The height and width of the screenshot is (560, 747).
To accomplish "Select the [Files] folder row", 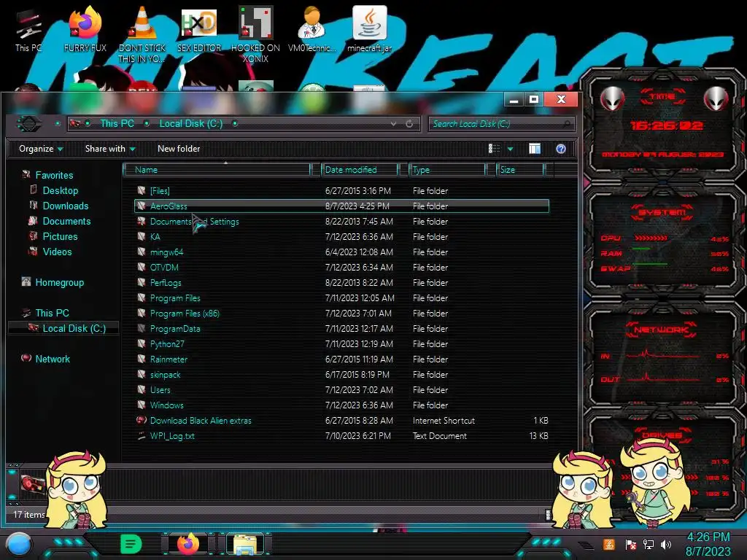I will tap(341, 191).
